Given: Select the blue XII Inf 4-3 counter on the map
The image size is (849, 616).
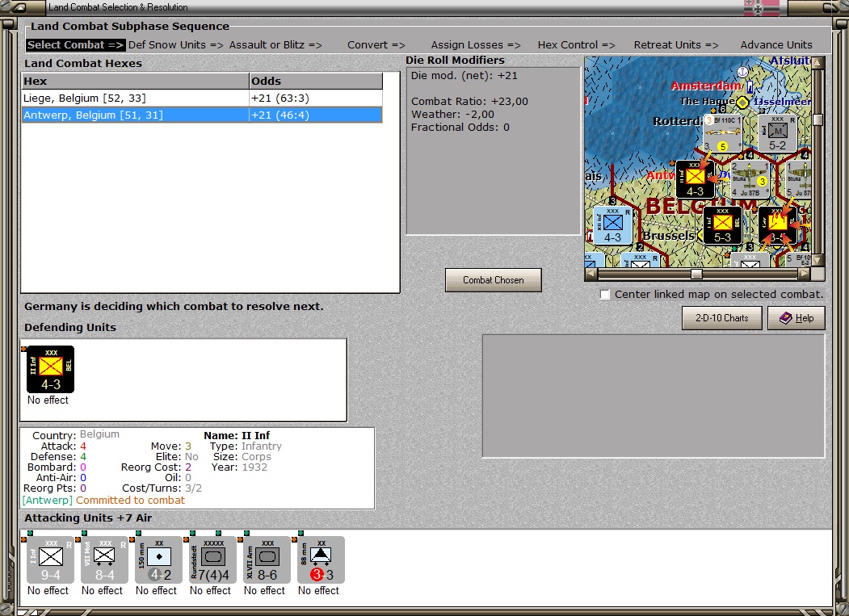Looking at the screenshot, I should [612, 226].
